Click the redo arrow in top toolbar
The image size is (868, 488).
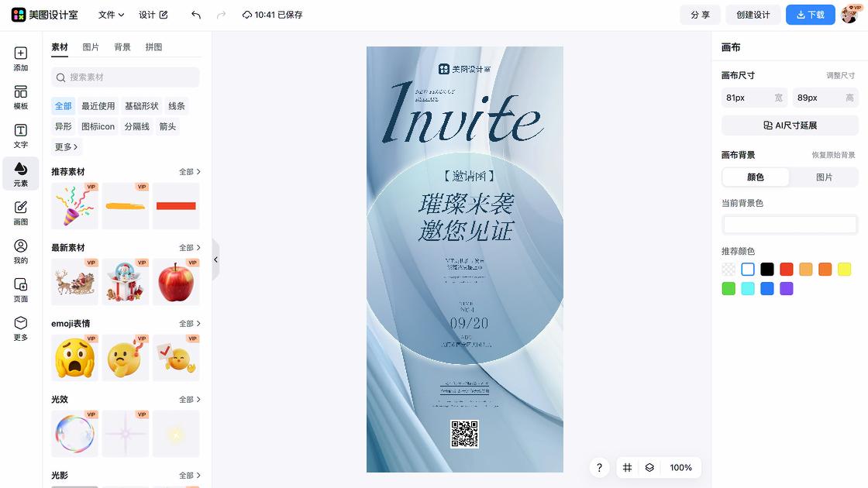point(221,15)
